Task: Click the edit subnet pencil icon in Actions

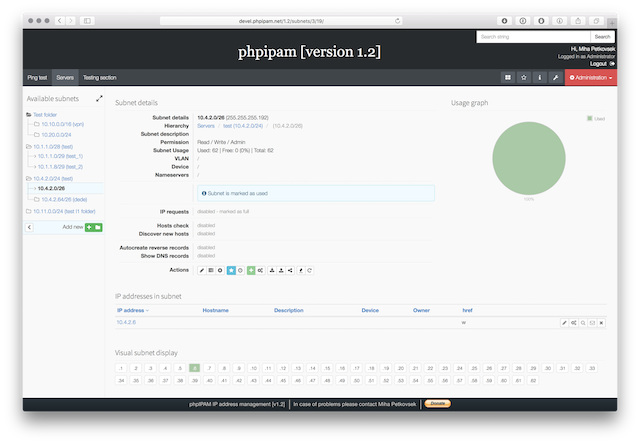Action: 202,270
